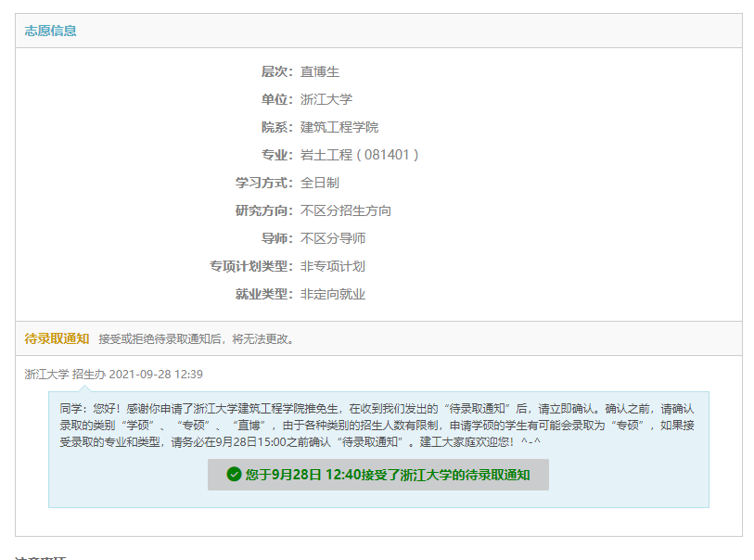The width and height of the screenshot is (754, 560).
Task: Click the 志愿信息 section header
Action: (51, 31)
